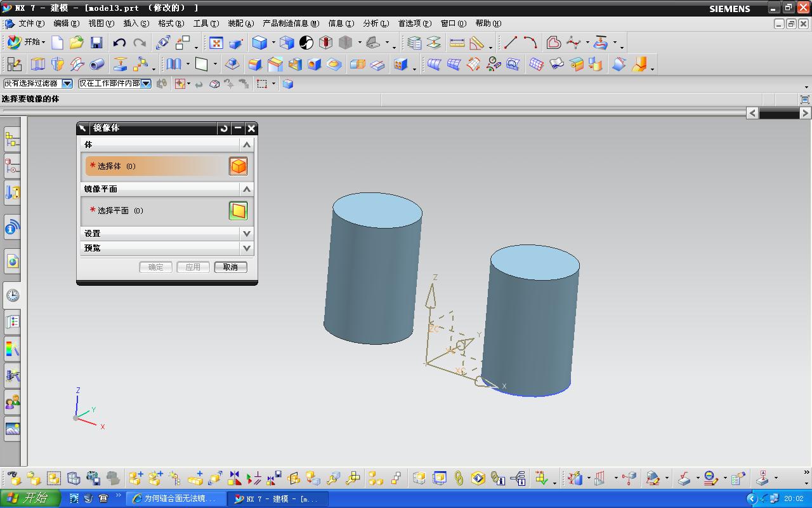Click the 取消 button
The height and width of the screenshot is (508, 812).
pyautogui.click(x=230, y=267)
